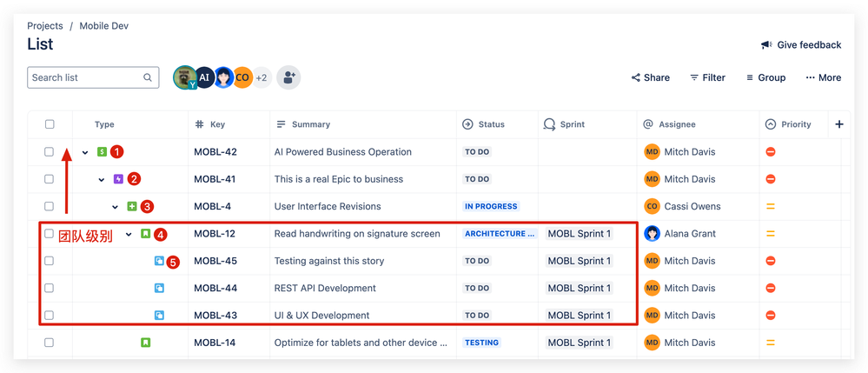868x373 pixels.
Task: Click Cassi Owens' CO avatar on MOBL-4 row
Action: pos(653,206)
